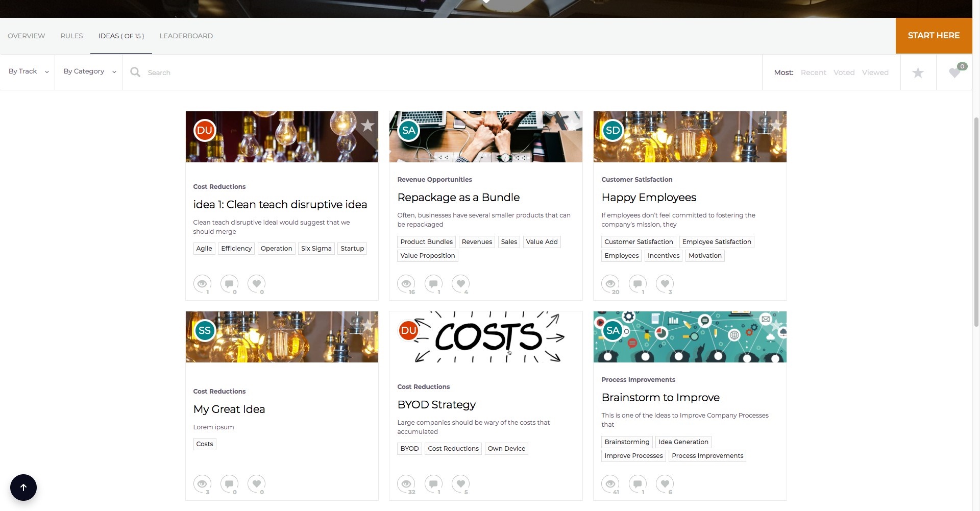Click the 'Idea Generation' tag
Viewport: 980px width, 511px height.
683,442
